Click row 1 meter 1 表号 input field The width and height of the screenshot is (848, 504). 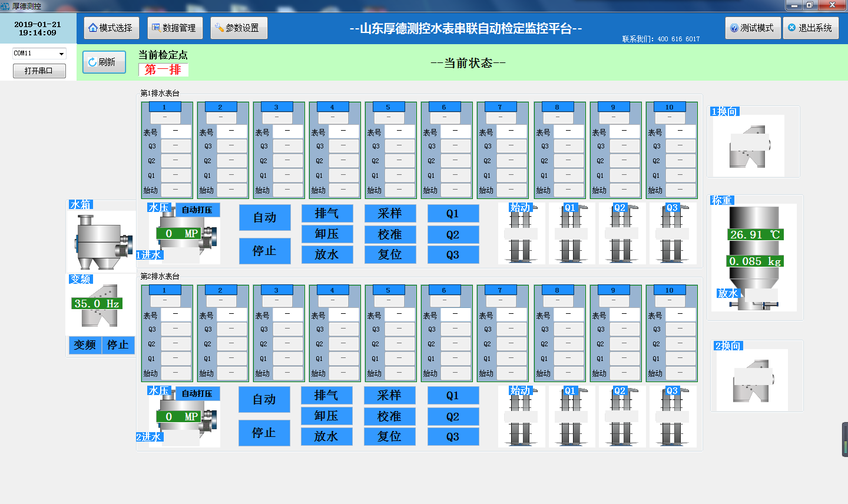click(175, 131)
